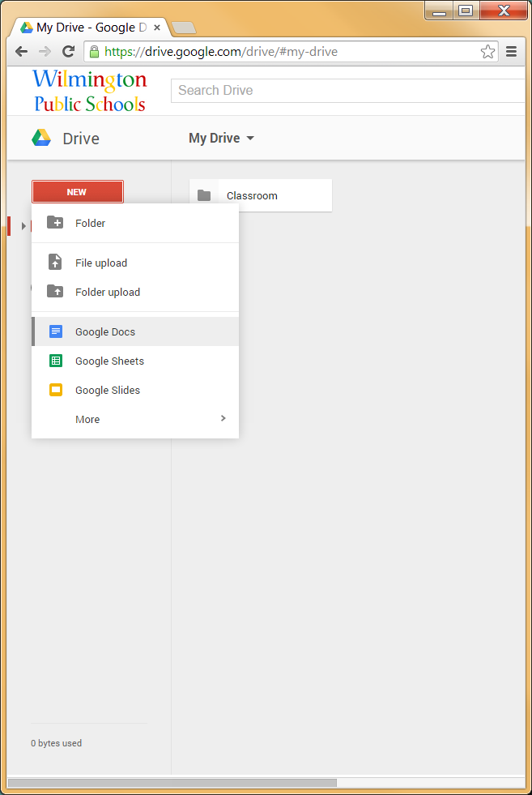This screenshot has height=795, width=532.
Task: Click the browser address bar URL
Action: tap(221, 52)
